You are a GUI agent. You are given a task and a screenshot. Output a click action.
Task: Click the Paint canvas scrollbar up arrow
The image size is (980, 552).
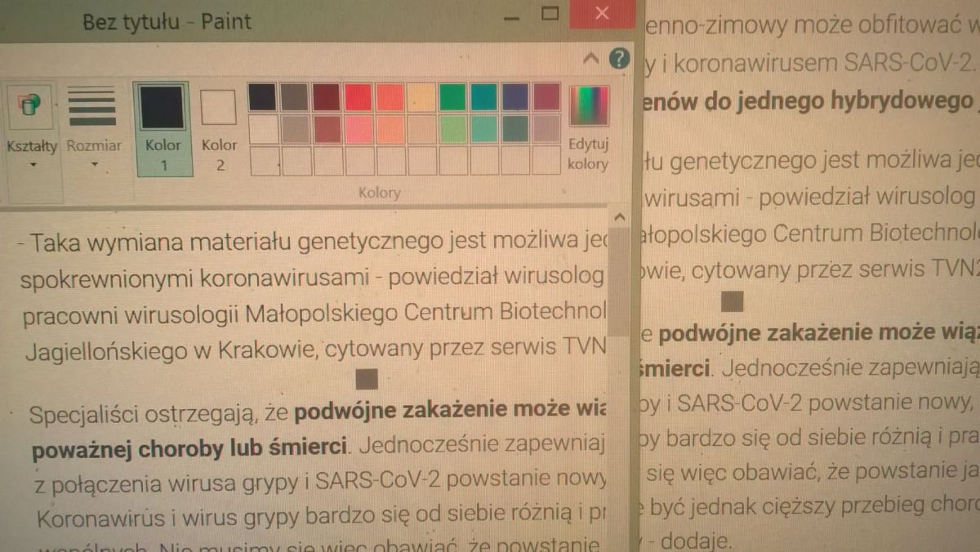tap(620, 217)
